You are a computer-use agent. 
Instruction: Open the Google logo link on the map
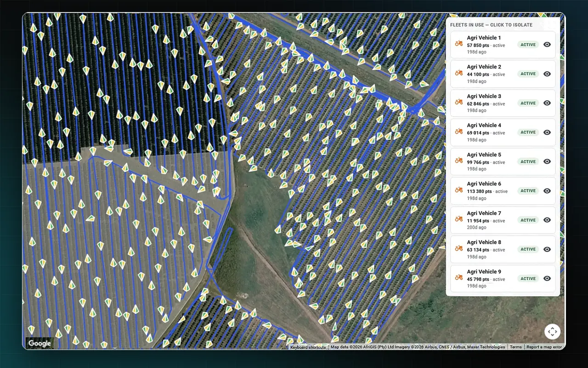pyautogui.click(x=40, y=343)
